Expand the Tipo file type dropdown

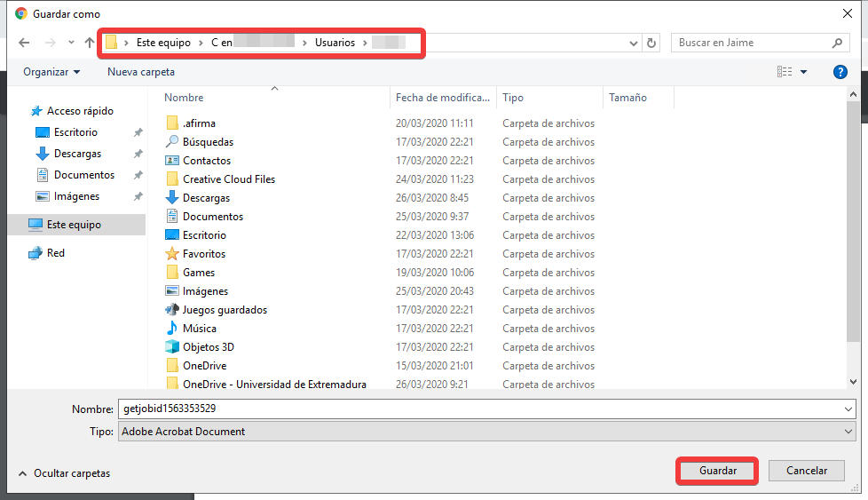point(848,432)
